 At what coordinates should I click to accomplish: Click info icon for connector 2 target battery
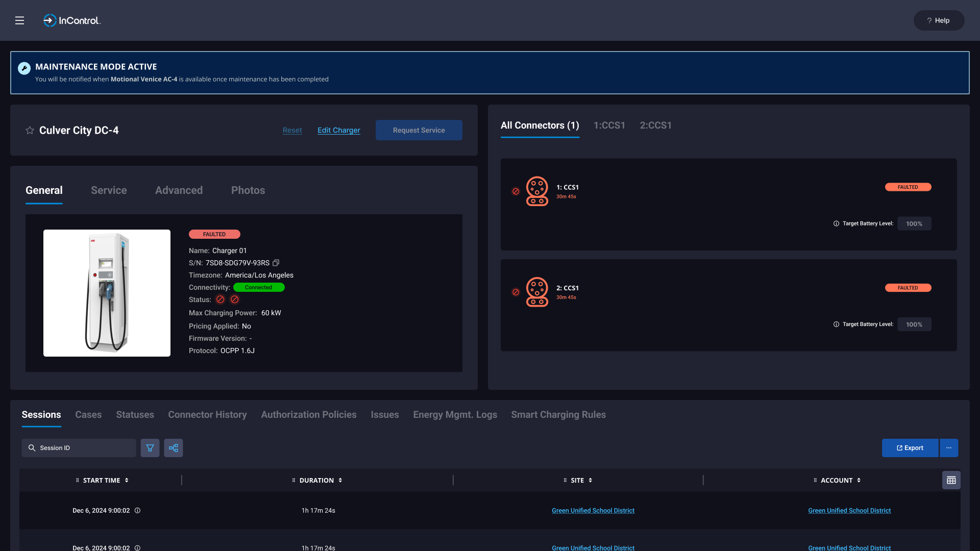[836, 324]
